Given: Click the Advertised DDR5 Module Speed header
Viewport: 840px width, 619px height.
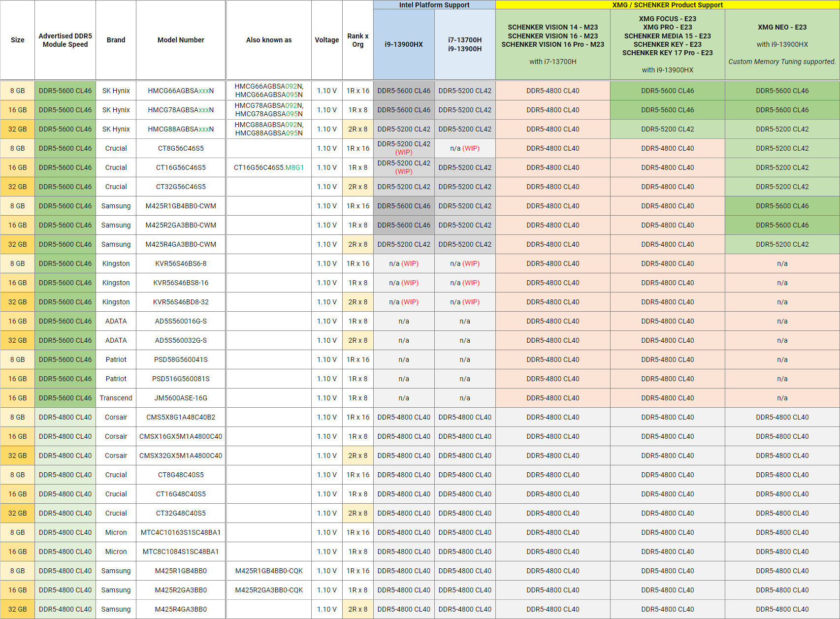Looking at the screenshot, I should [65, 40].
